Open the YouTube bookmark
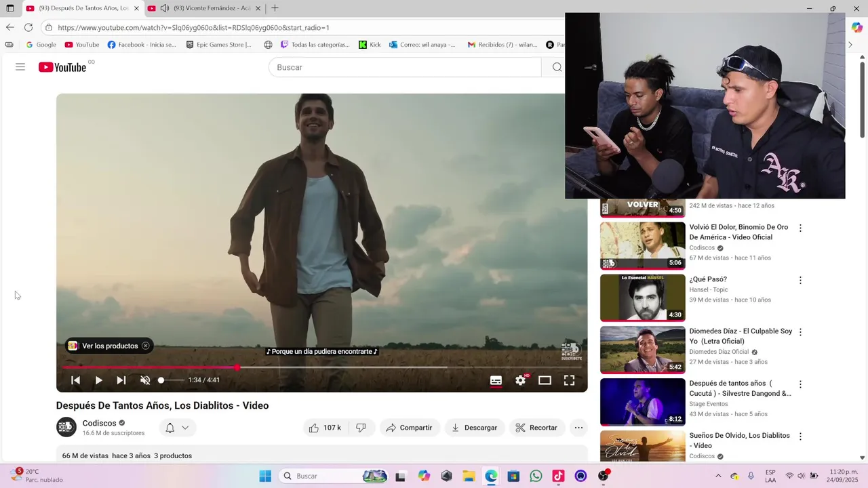The image size is (868, 488). pyautogui.click(x=81, y=45)
